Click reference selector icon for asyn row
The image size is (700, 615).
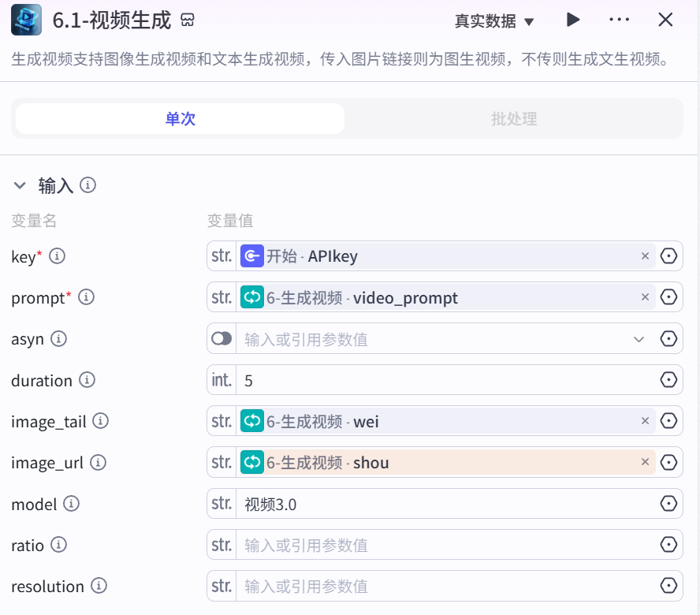tap(668, 338)
